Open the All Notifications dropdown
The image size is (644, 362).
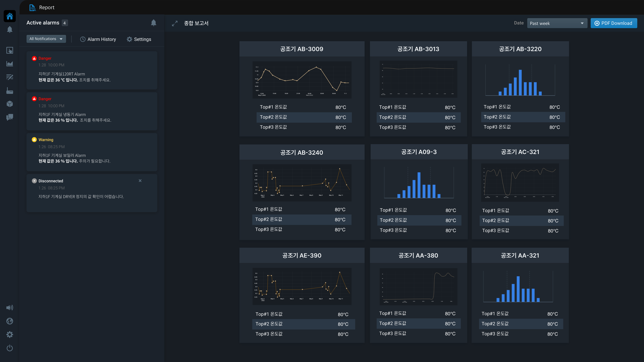(x=46, y=39)
